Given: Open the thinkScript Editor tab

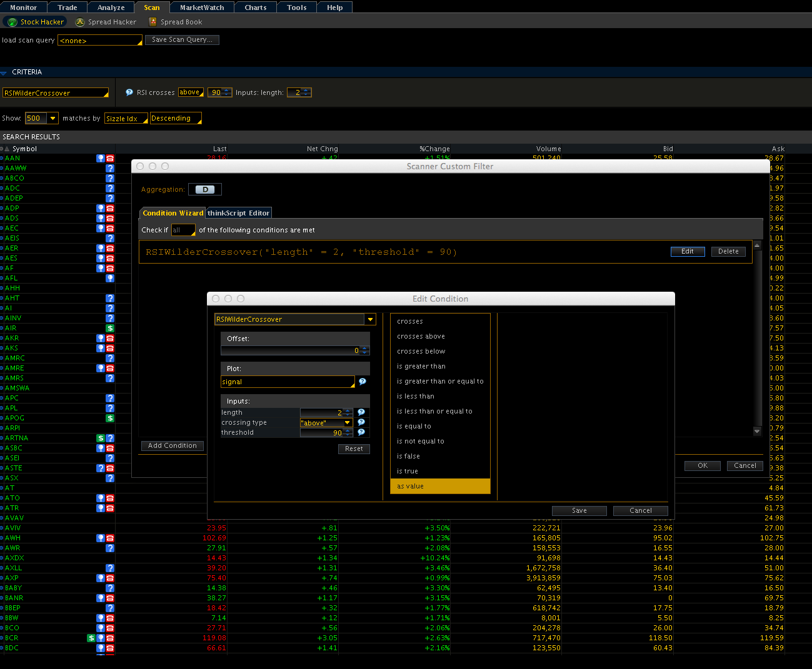Looking at the screenshot, I should [238, 213].
